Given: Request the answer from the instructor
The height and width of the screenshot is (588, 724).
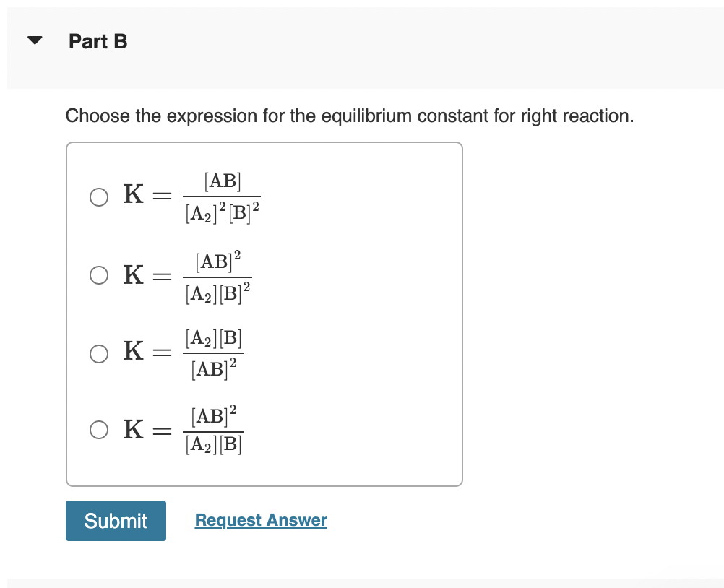Looking at the screenshot, I should (x=260, y=520).
